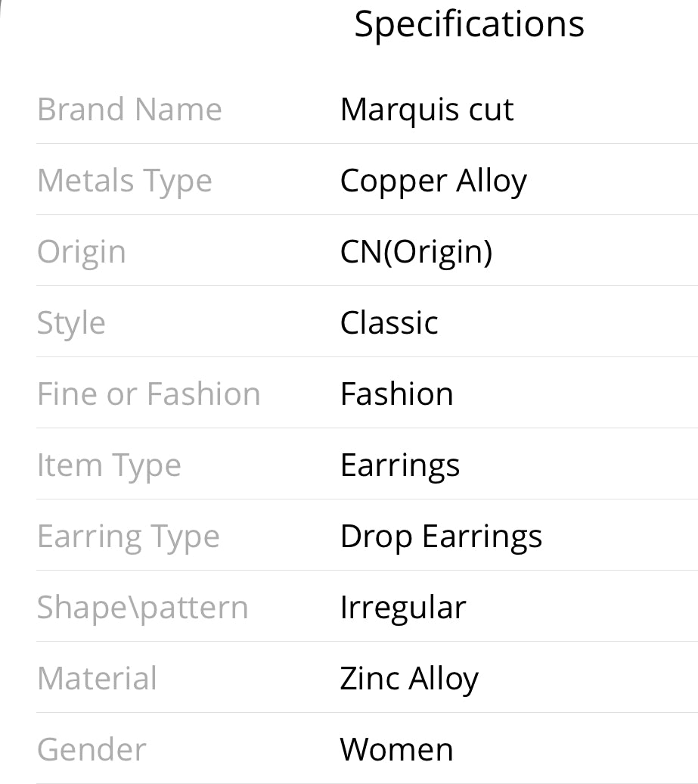Click the Zinc Alloy material value

(409, 679)
